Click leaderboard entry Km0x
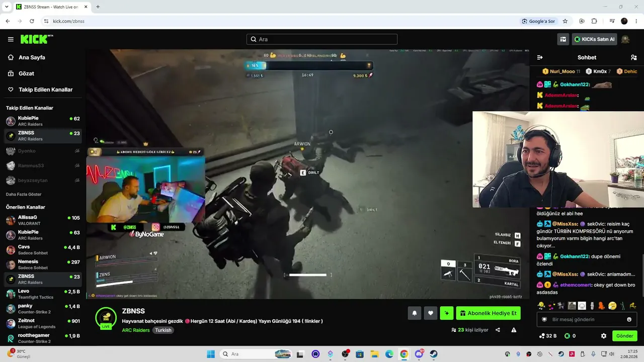This screenshot has height=362, width=644. (x=598, y=71)
